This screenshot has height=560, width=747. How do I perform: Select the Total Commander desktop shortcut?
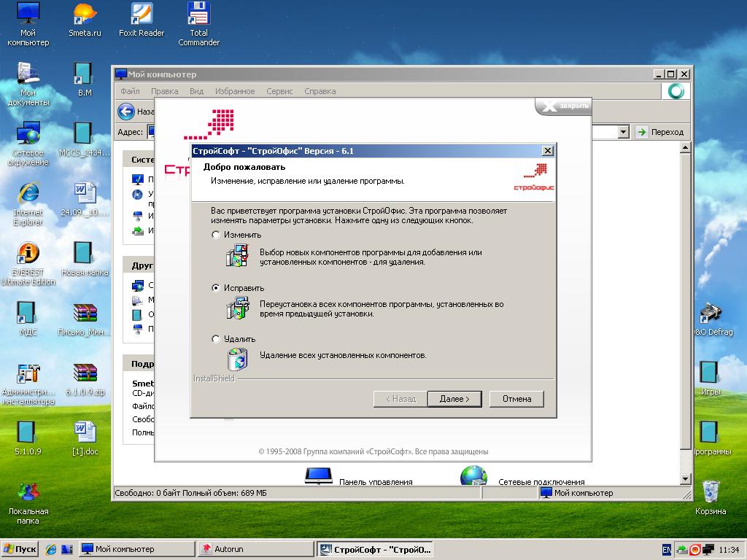click(x=198, y=24)
